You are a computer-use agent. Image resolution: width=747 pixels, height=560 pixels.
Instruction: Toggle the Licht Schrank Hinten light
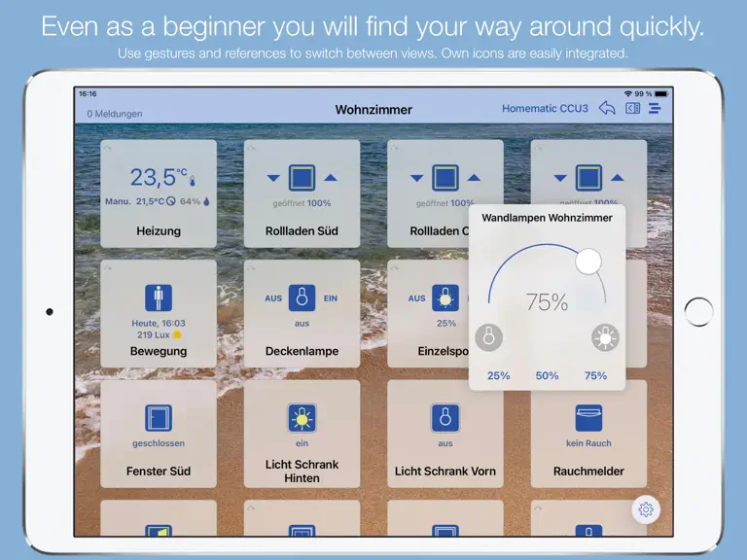pyautogui.click(x=302, y=418)
